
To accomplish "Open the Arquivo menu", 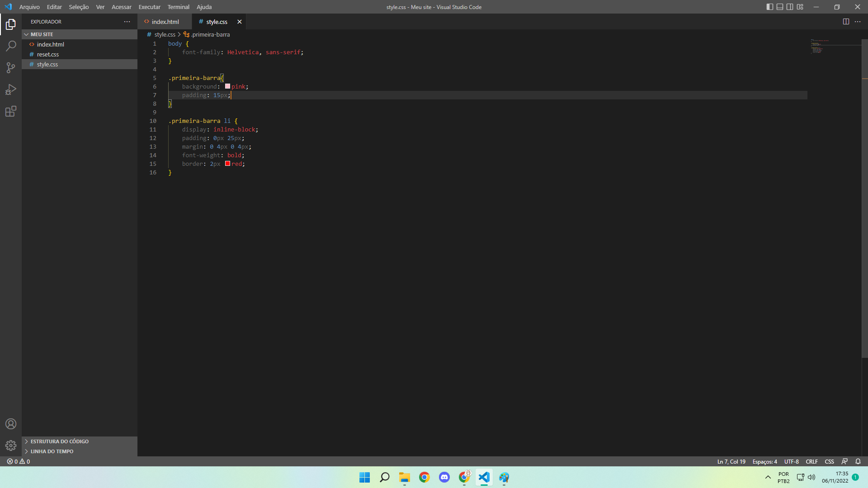I will pyautogui.click(x=29, y=7).
